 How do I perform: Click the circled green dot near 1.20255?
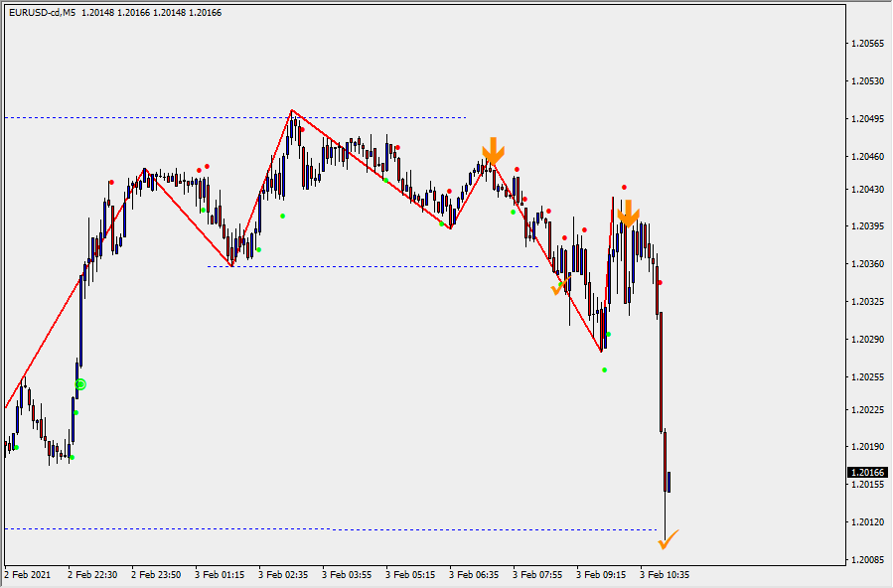[x=80, y=384]
